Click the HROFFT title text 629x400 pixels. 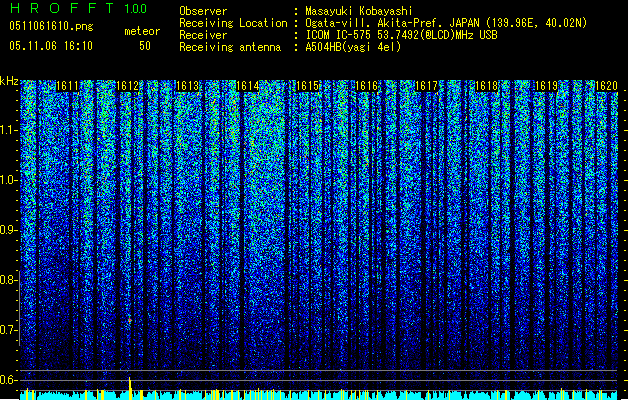click(x=62, y=8)
